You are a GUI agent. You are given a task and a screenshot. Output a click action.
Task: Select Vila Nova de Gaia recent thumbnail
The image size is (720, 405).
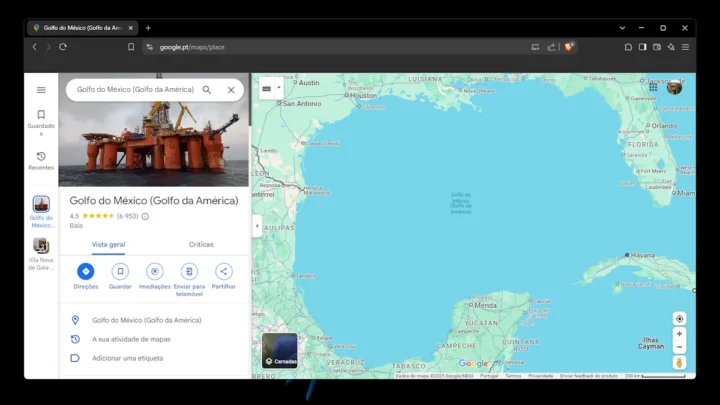click(41, 254)
